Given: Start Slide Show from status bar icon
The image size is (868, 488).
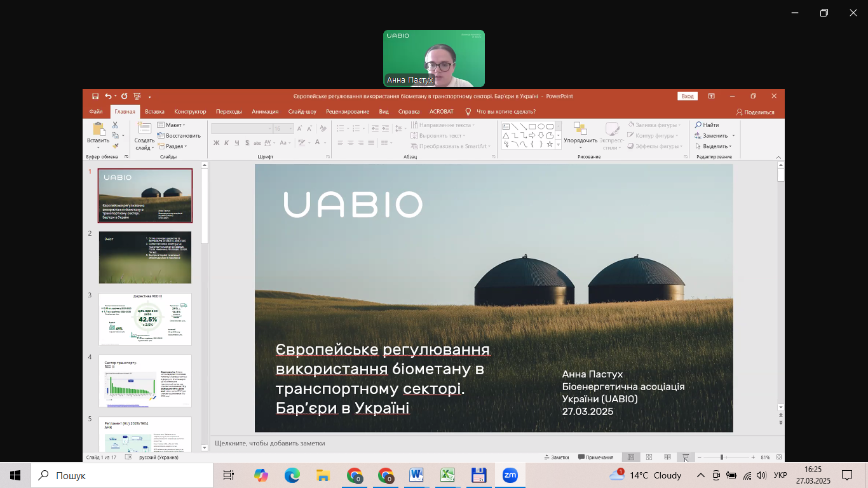Looking at the screenshot, I should coord(686,457).
